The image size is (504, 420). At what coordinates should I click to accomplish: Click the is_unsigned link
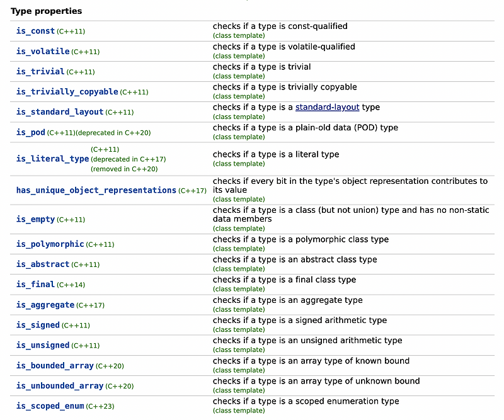[43, 345]
